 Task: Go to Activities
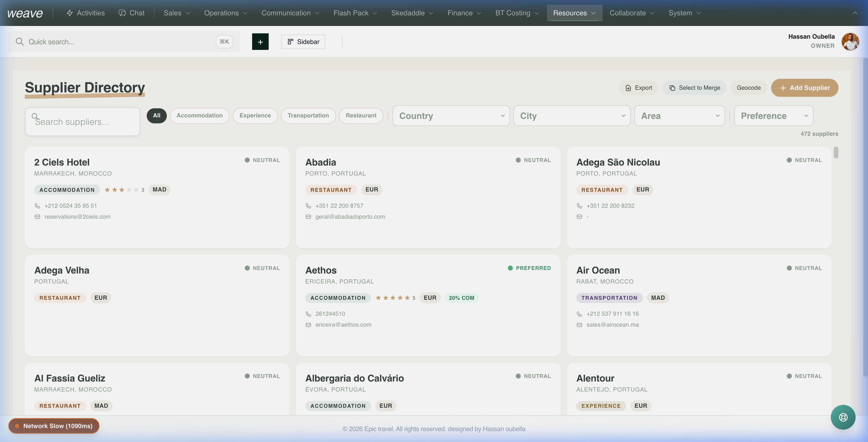point(86,13)
